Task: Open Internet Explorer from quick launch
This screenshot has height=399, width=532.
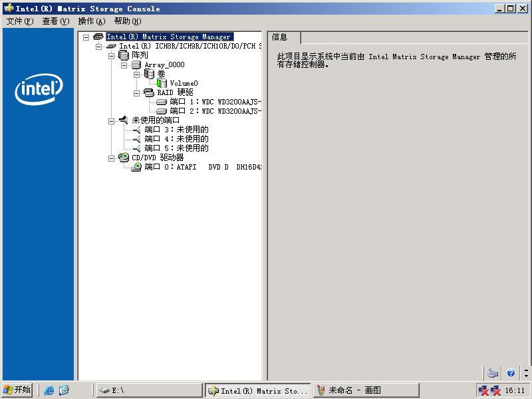Action: pyautogui.click(x=49, y=390)
